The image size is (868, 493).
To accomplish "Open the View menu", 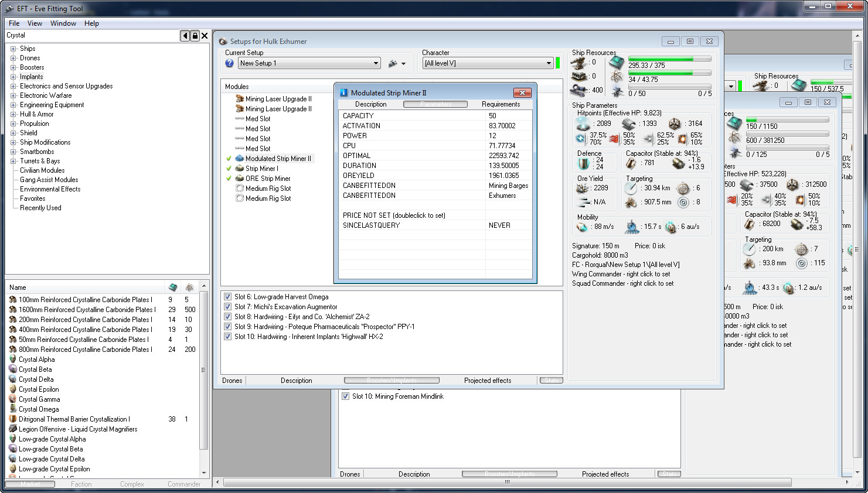I will (35, 23).
